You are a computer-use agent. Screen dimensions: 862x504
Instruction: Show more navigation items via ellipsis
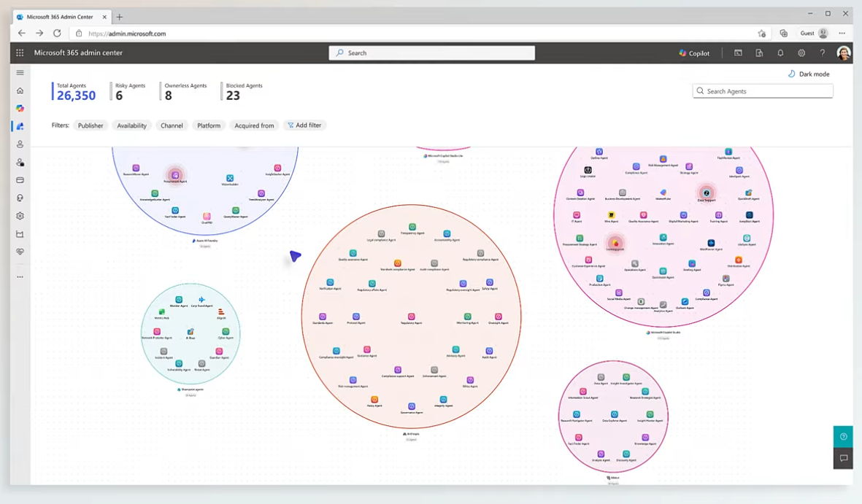[20, 277]
